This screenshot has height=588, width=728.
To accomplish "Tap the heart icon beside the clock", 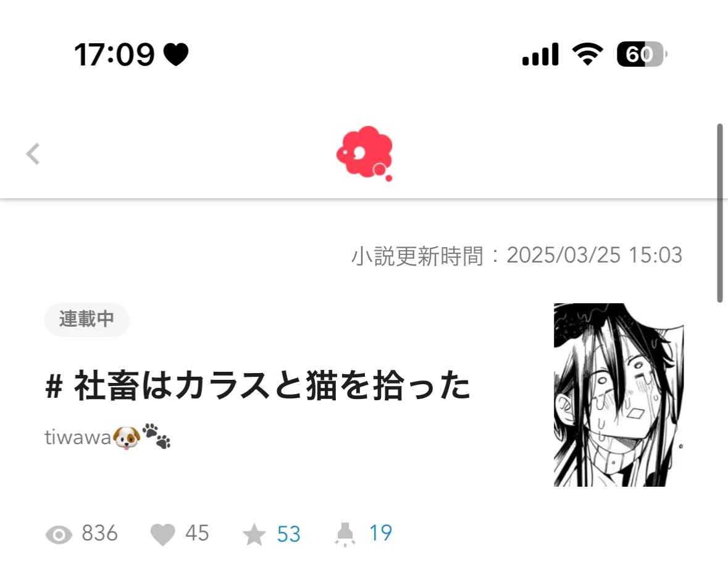I will 176,54.
